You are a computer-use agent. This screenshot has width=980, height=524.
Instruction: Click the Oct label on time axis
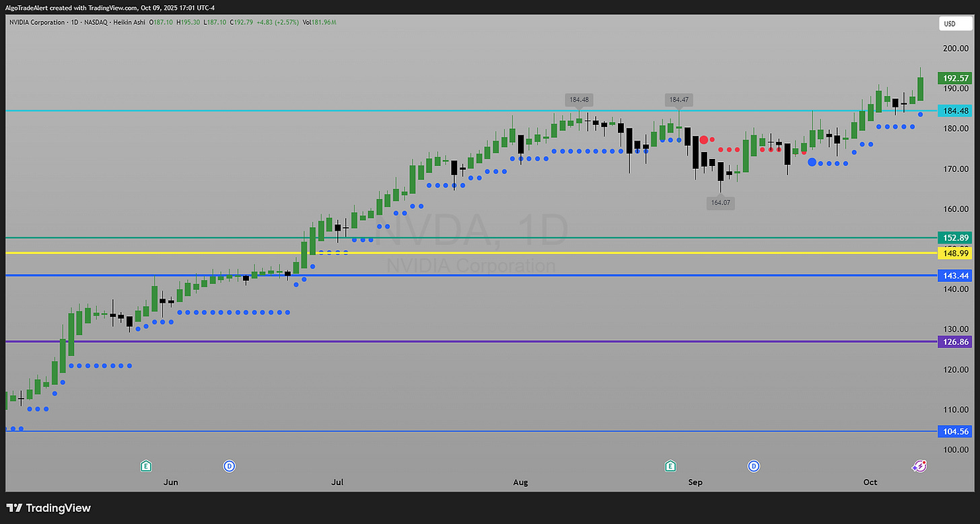[870, 482]
